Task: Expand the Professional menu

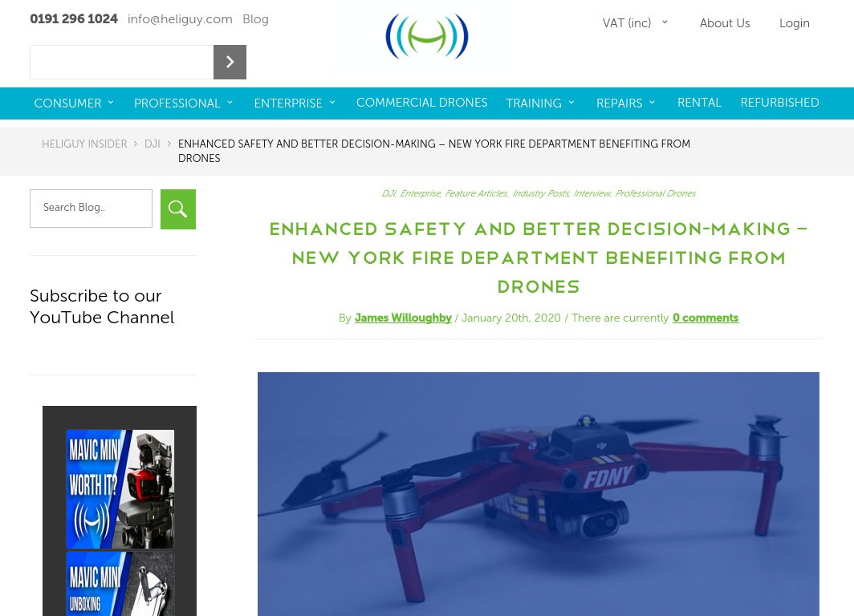Action: [x=184, y=103]
